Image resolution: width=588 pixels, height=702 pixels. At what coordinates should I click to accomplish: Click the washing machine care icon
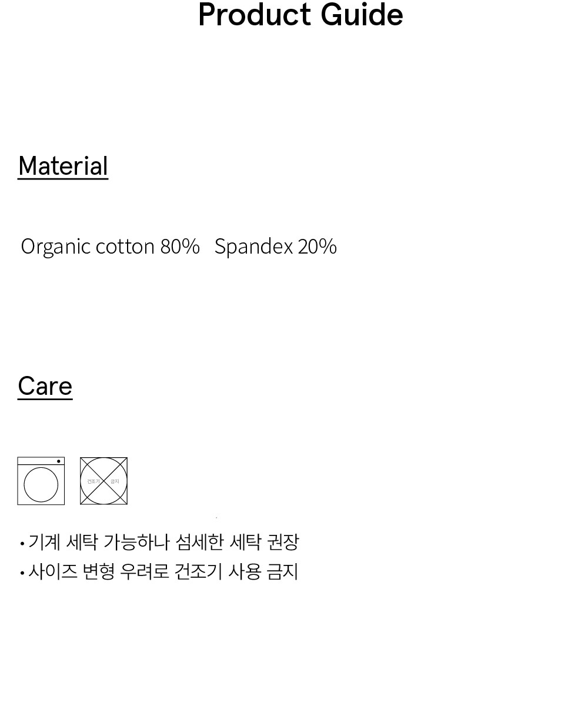pos(41,481)
